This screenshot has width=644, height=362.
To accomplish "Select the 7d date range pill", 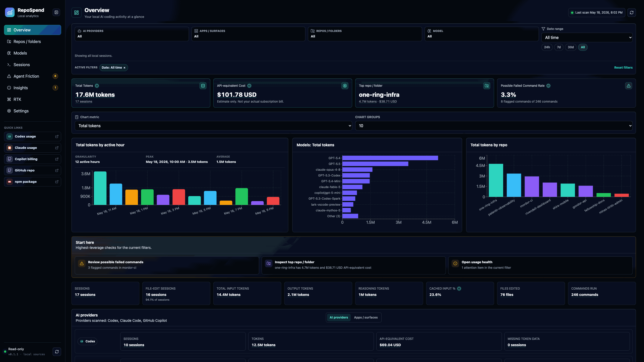I will (x=559, y=47).
